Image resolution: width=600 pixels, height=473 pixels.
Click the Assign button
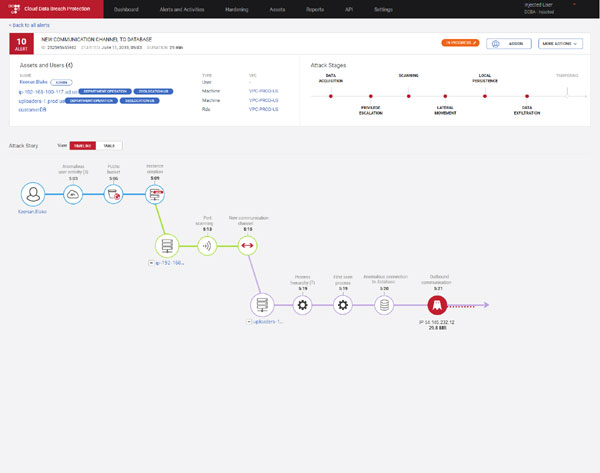509,44
